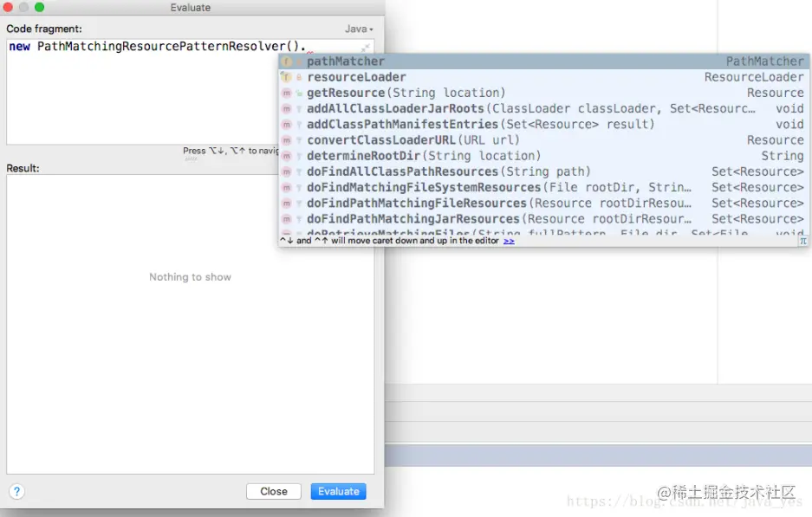Choose convertClassLoaderURL(URL url) completion
Screen dimensions: 812x517
[x=543, y=140]
